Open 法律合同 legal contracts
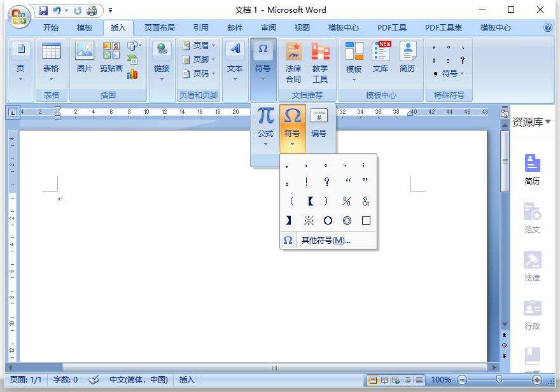Screen dimensions: 560x392 pyautogui.click(x=293, y=62)
